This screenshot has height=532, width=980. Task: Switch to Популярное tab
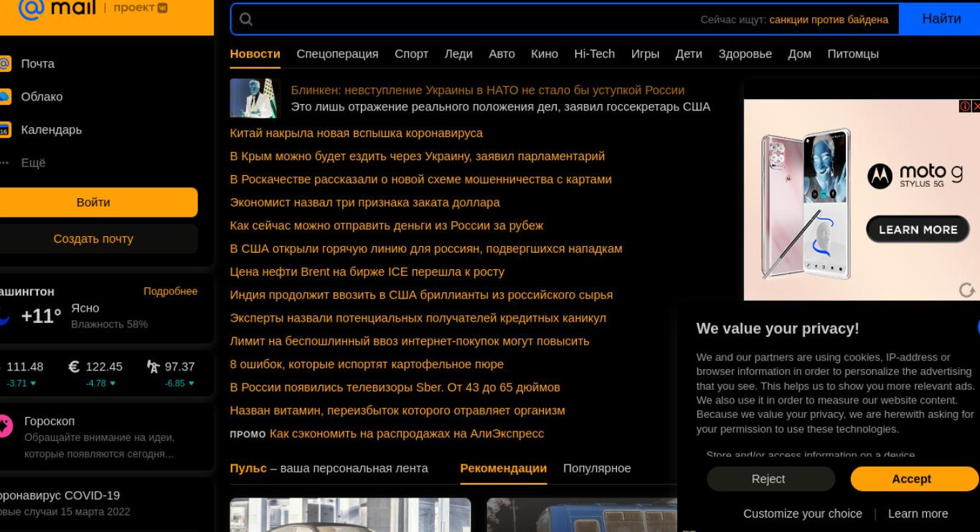597,468
